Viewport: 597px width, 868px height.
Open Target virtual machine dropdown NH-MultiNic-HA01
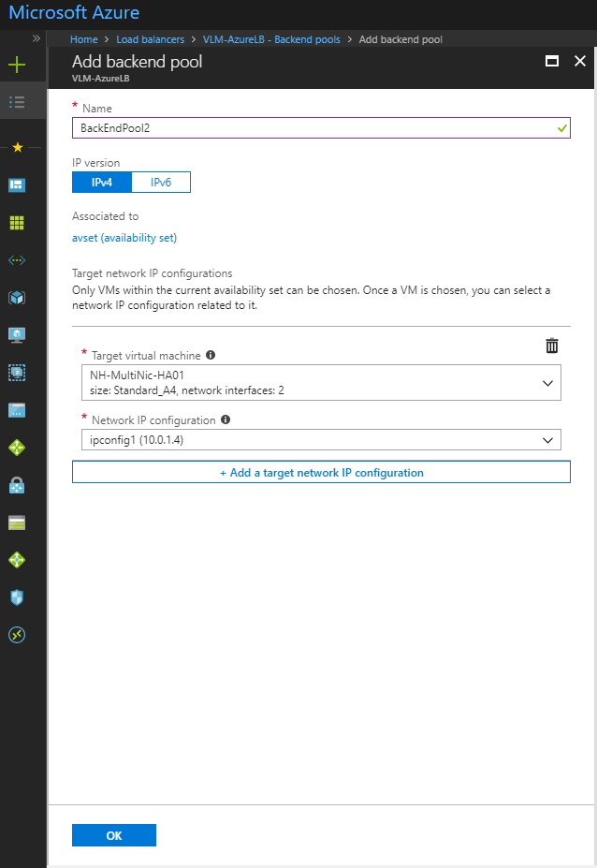321,383
